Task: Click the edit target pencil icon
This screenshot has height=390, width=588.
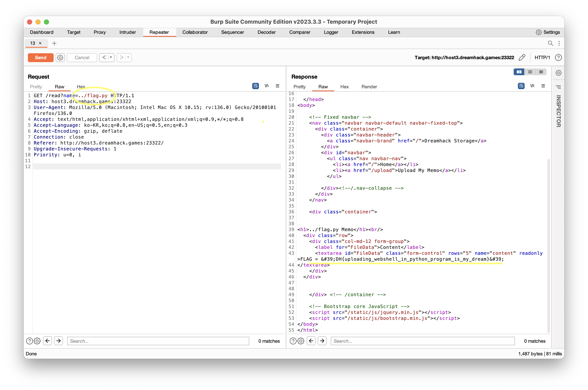Action: (522, 57)
